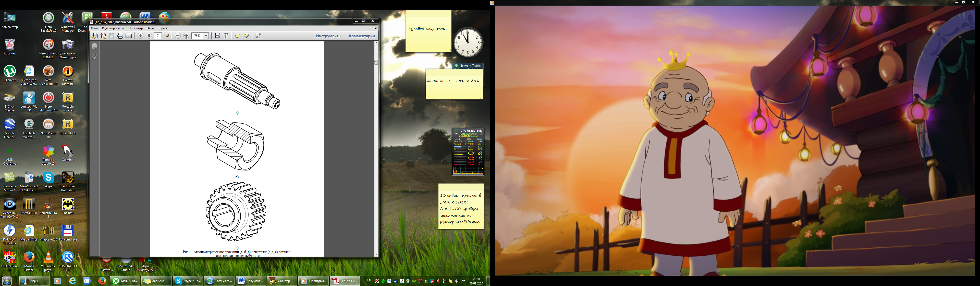The width and height of the screenshot is (980, 286).
Task: Select the DAEMON Tools Lite desktop icon
Action: [x=9, y=235]
